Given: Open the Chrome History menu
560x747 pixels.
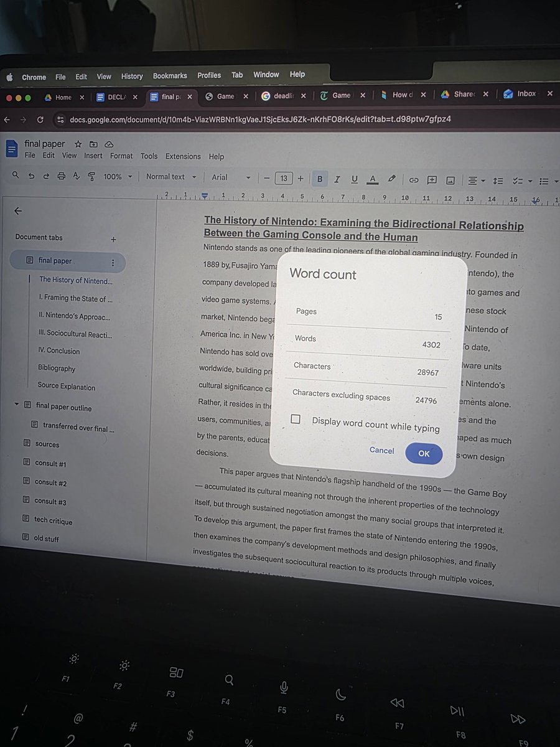Looking at the screenshot, I should point(132,76).
